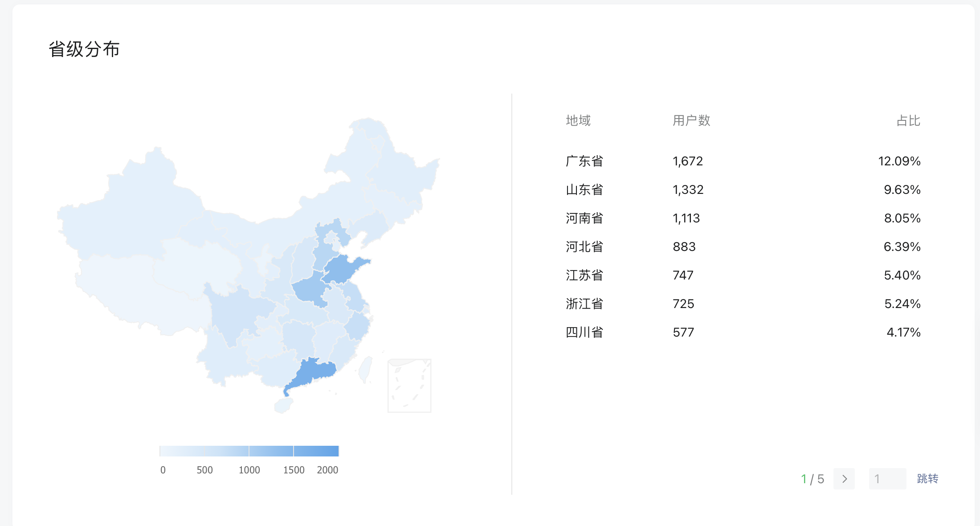The image size is (980, 526).
Task: Click the lightest legend segment 0-500
Action: [x=182, y=451]
